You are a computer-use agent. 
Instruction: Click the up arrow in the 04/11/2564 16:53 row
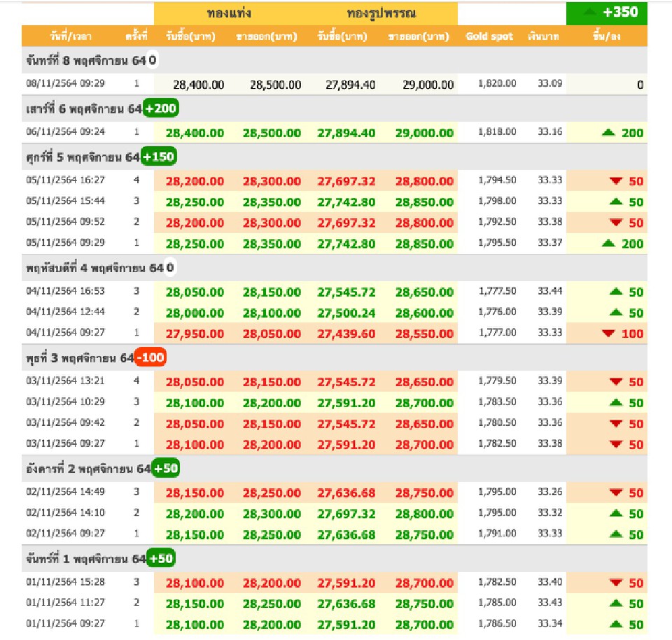coord(616,292)
